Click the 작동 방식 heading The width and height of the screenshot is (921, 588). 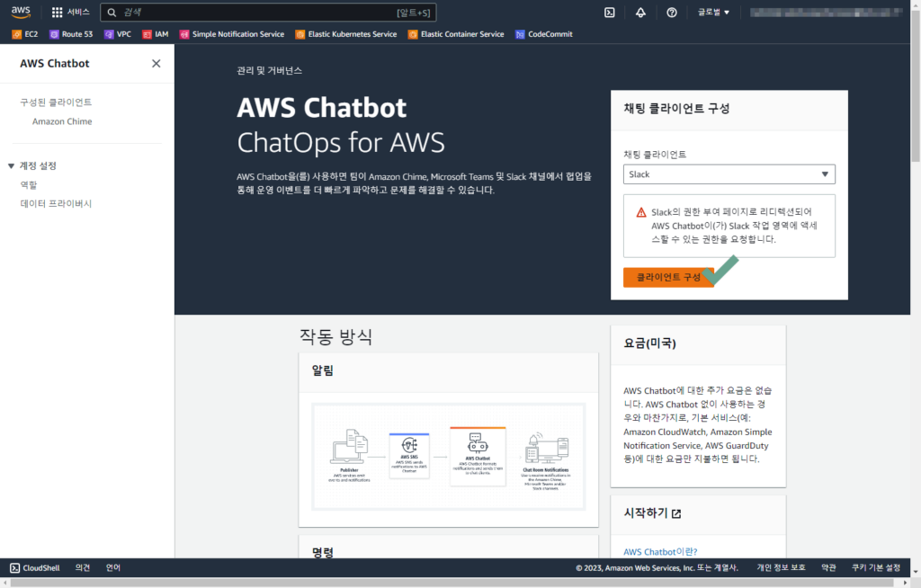pyautogui.click(x=336, y=336)
